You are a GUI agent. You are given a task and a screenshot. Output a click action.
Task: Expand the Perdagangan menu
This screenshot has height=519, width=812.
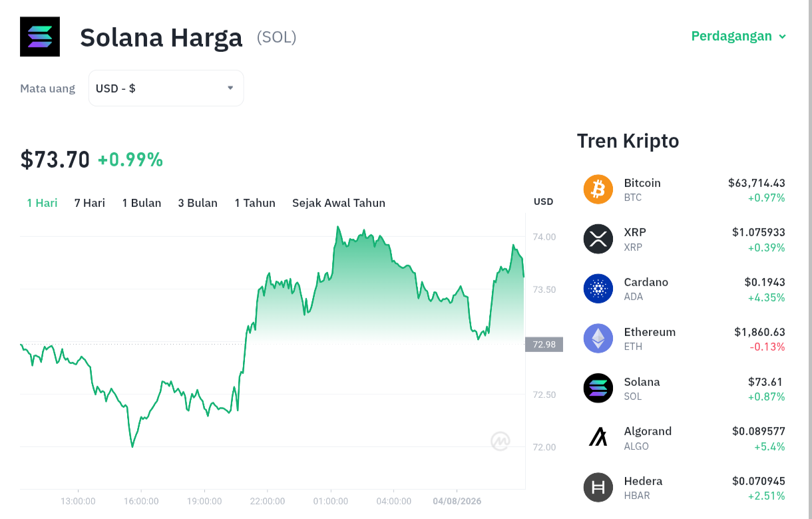click(739, 36)
